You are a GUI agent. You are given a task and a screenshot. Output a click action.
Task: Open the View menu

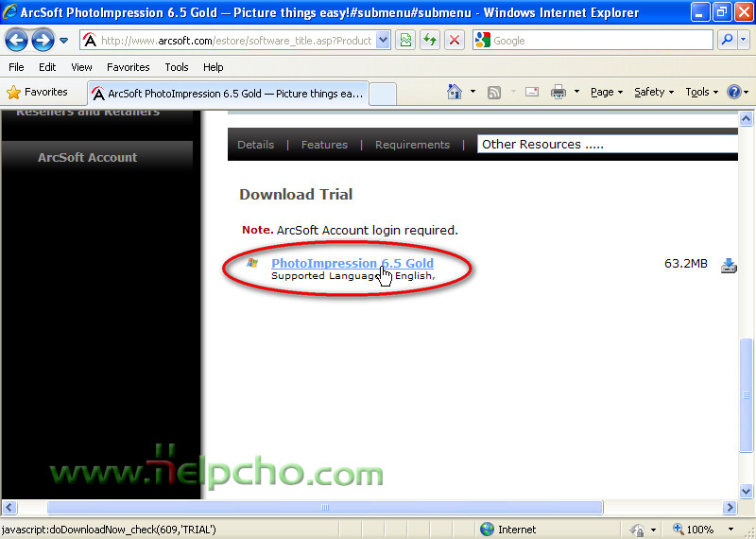click(81, 67)
